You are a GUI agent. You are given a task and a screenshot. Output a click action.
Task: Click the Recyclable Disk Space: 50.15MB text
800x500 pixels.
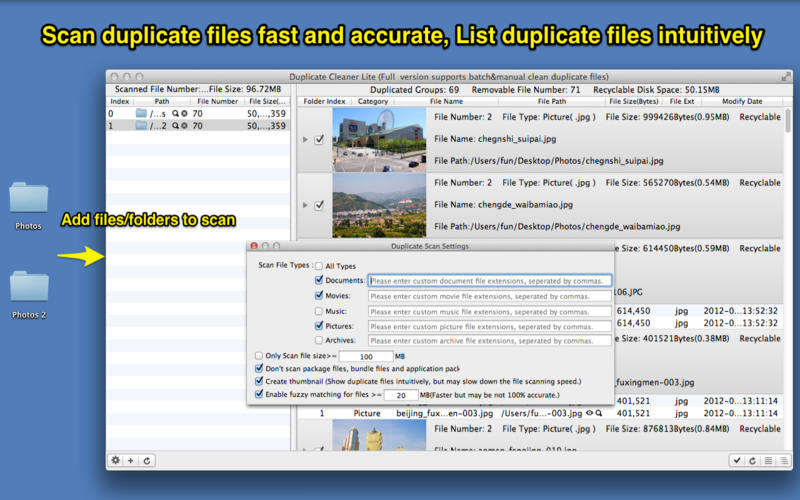tap(656, 90)
